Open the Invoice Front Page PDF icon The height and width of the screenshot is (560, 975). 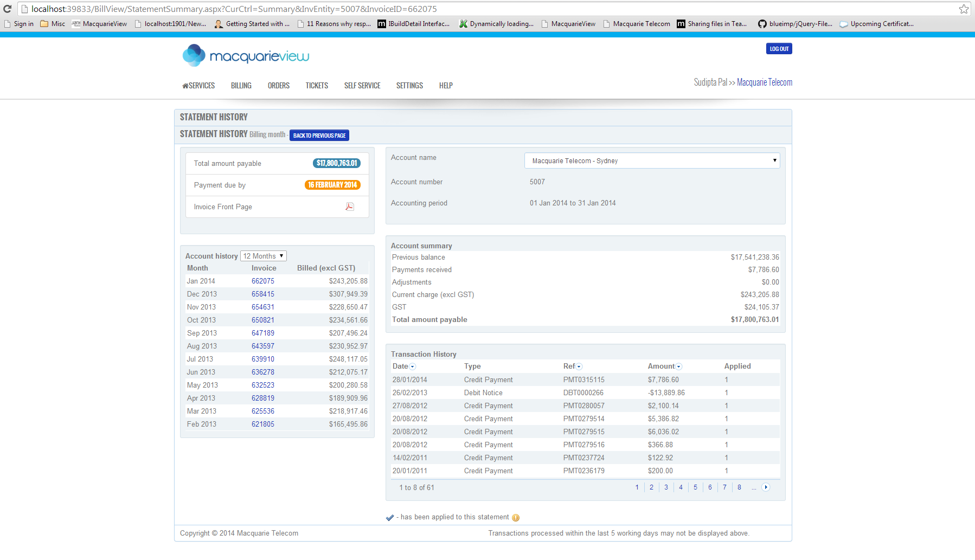point(350,207)
